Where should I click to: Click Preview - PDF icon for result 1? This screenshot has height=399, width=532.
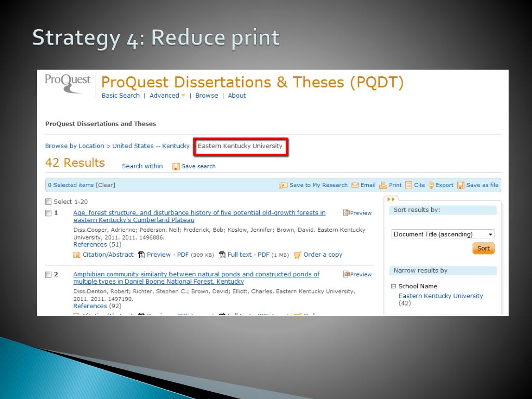[141, 255]
